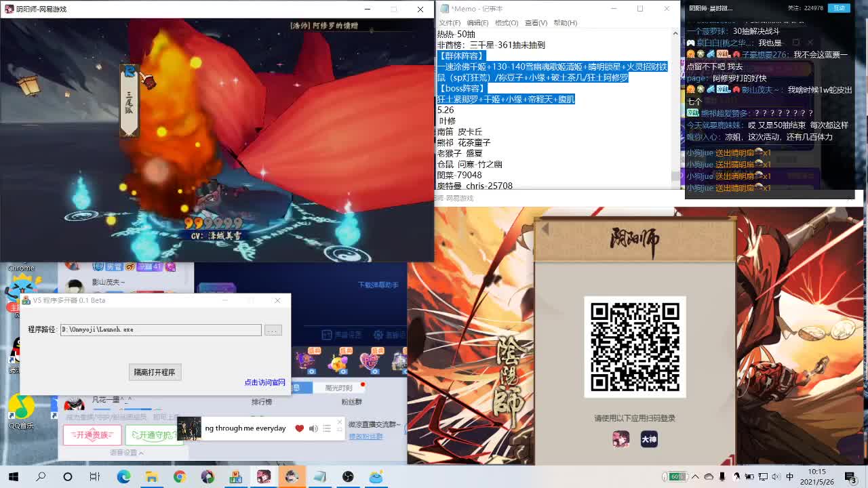Click the browse '...' button beside path

pyautogui.click(x=273, y=330)
